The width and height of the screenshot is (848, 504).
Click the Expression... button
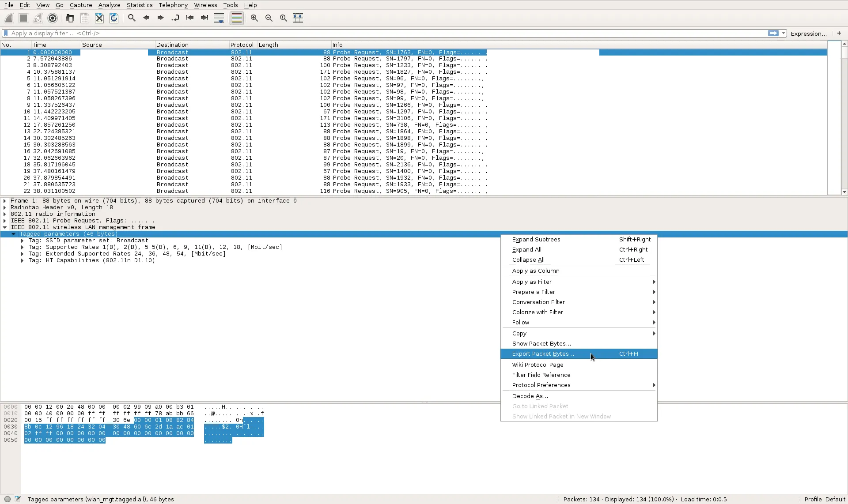point(808,34)
